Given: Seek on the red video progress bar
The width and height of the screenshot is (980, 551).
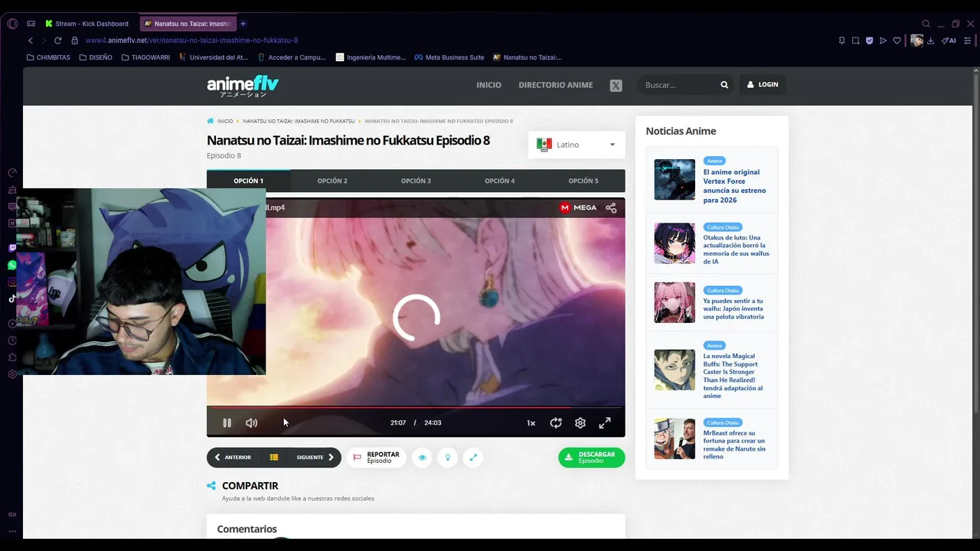Looking at the screenshot, I should 416,408.
